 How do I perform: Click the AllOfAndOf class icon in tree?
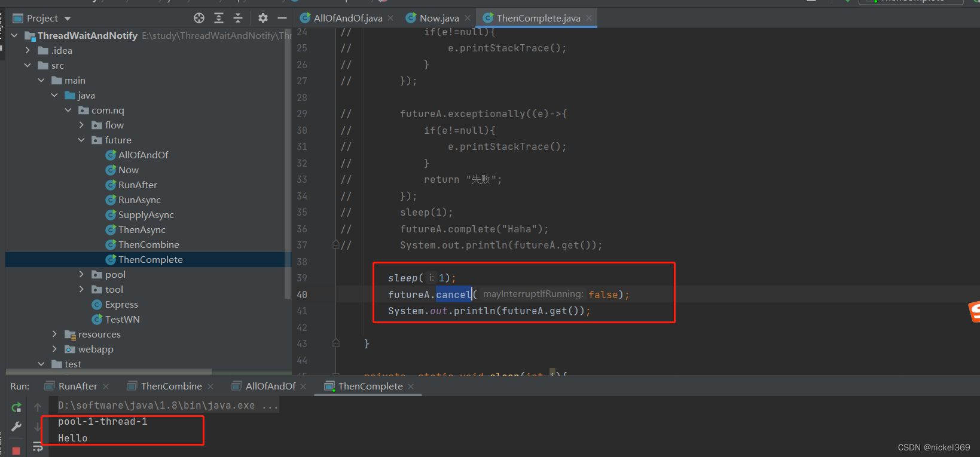pos(111,155)
